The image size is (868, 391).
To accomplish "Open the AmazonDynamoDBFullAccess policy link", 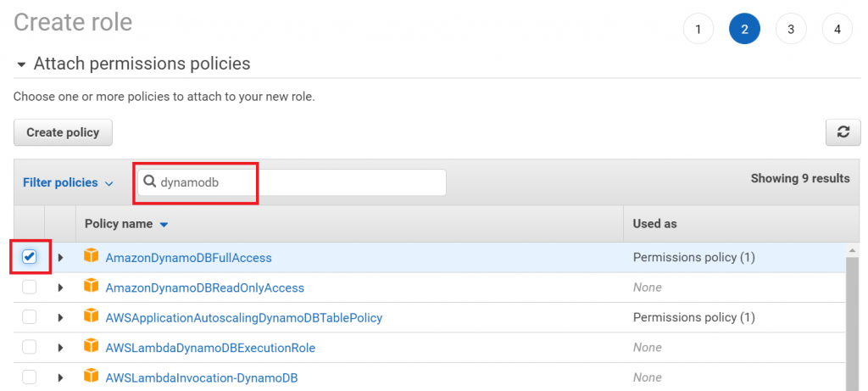I will 189,258.
